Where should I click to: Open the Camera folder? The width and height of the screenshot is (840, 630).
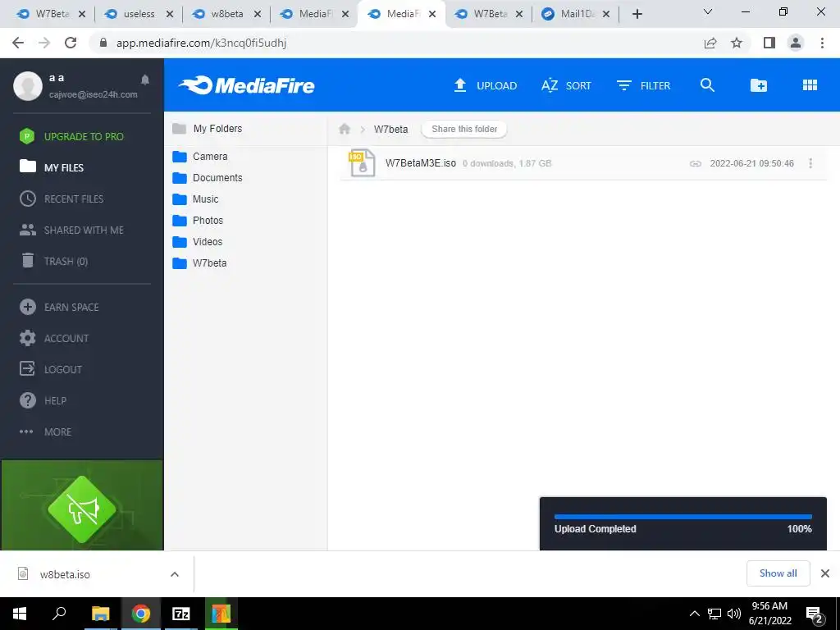point(200,157)
